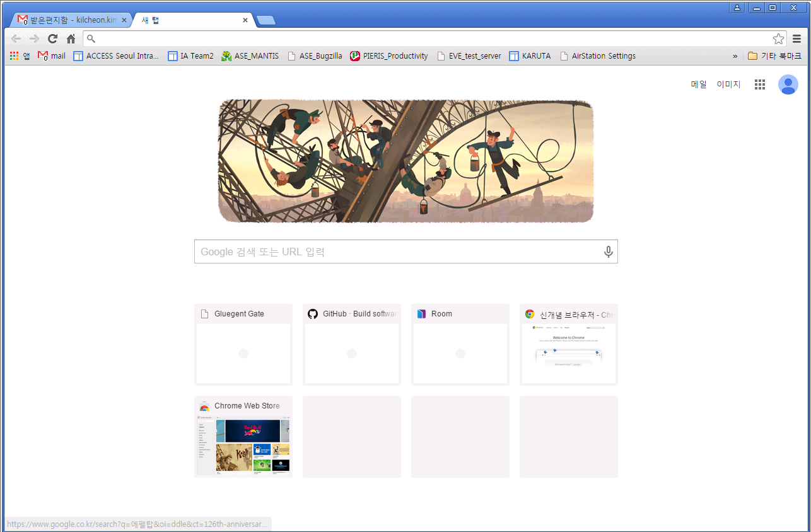Open the Chrome Web Store thumbnail
This screenshot has width=811, height=532.
pos(243,436)
